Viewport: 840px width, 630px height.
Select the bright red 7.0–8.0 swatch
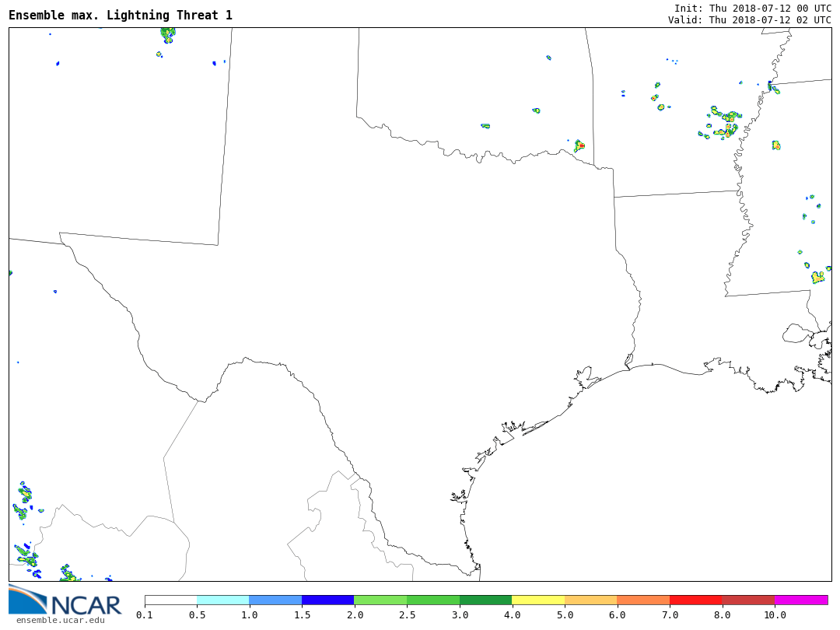(695, 600)
